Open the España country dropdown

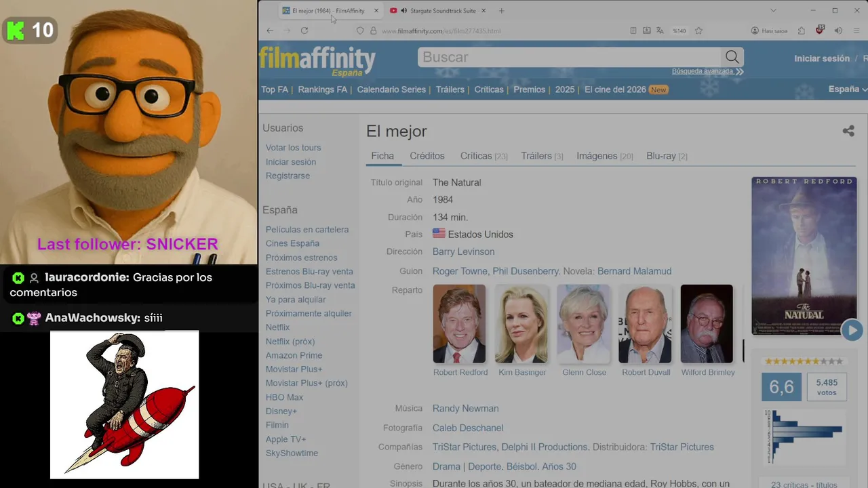pos(848,89)
